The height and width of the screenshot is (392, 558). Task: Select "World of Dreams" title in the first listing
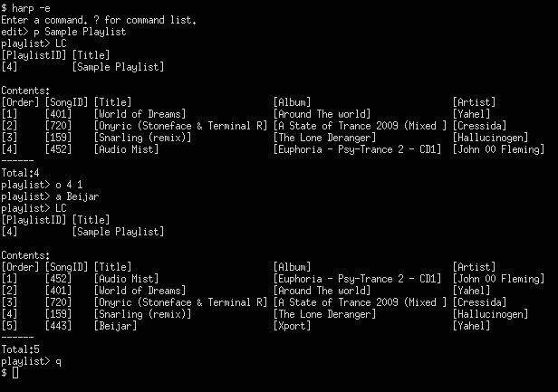coord(139,114)
